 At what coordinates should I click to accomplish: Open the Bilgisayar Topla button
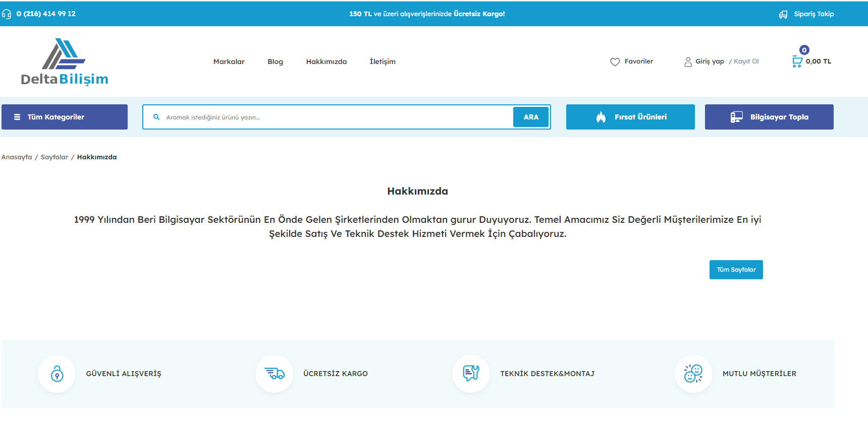769,117
